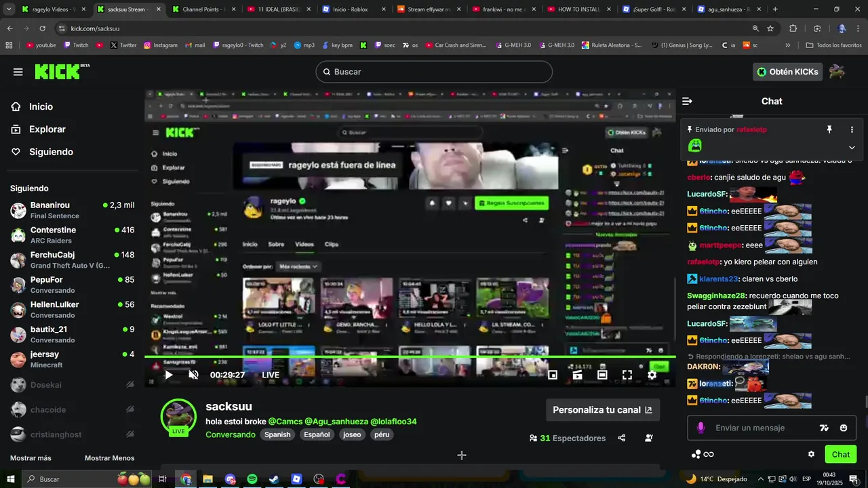Open the profile avatar menu at top right
868x488 pixels.
837,72
